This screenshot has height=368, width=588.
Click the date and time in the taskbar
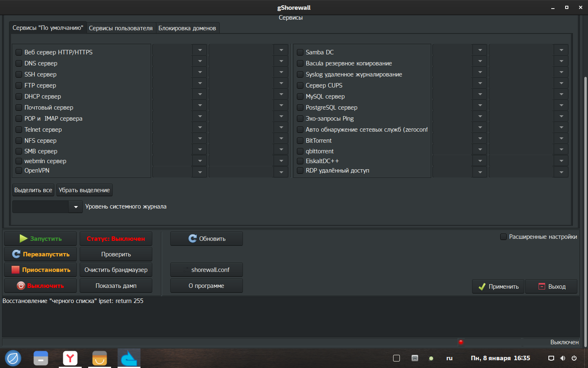pyautogui.click(x=500, y=358)
